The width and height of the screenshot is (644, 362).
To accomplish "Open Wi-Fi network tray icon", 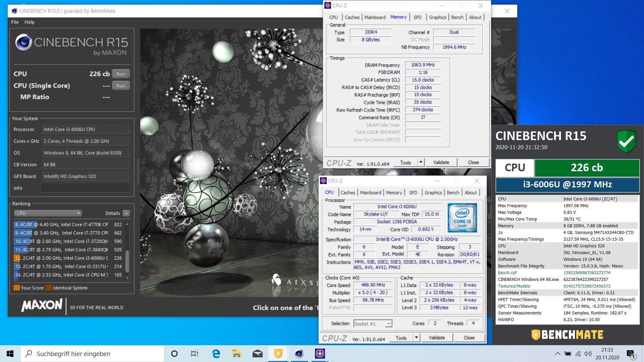I will pyautogui.click(x=578, y=354).
